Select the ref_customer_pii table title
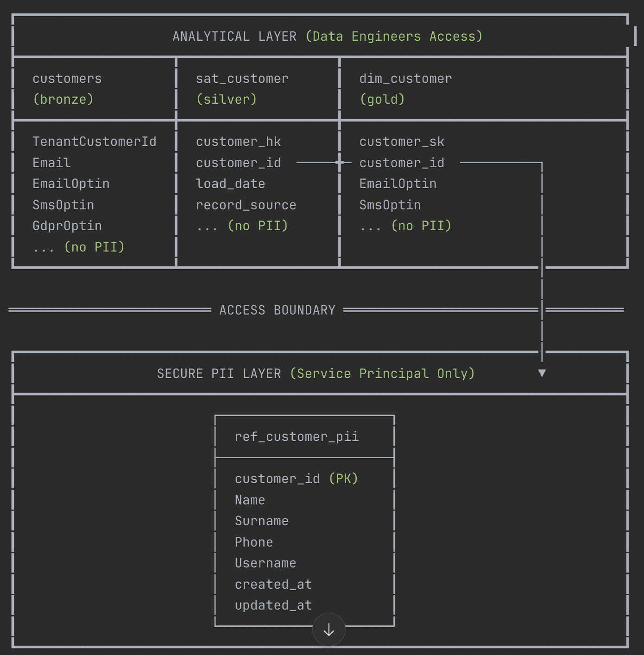The width and height of the screenshot is (644, 655). [x=297, y=437]
